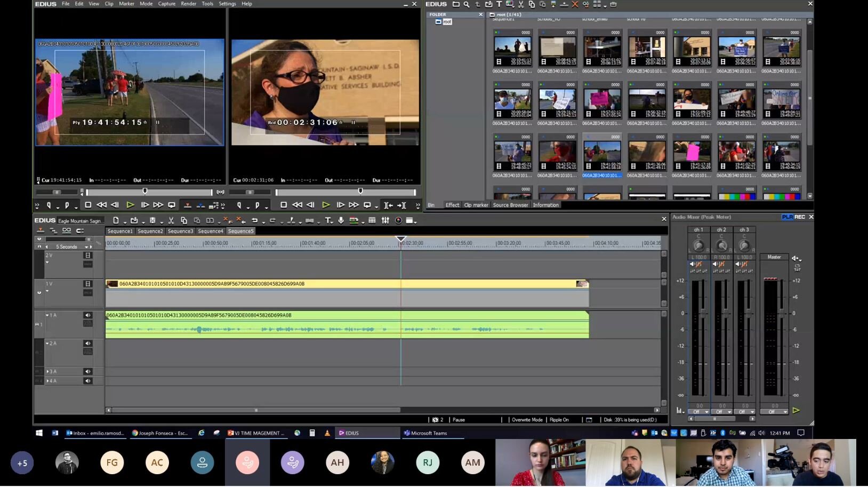Click the Master volume fader

782,313
